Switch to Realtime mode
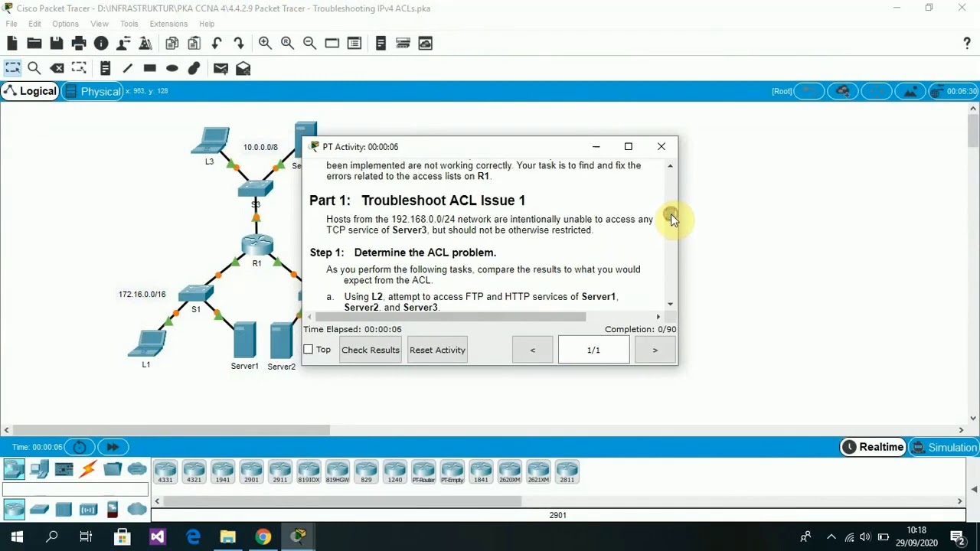Viewport: 980px width, 551px height. (873, 447)
